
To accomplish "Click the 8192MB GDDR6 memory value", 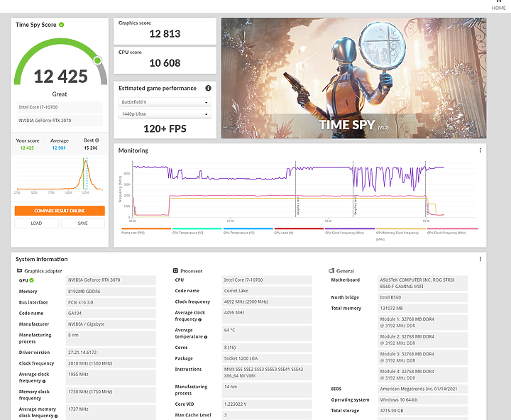I will click(x=111, y=292).
